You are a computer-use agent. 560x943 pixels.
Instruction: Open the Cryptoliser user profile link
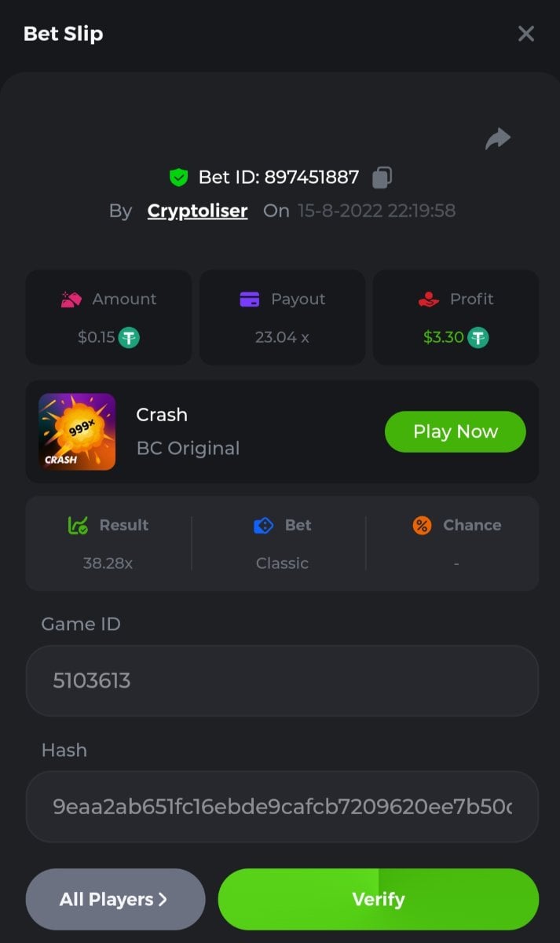(197, 211)
